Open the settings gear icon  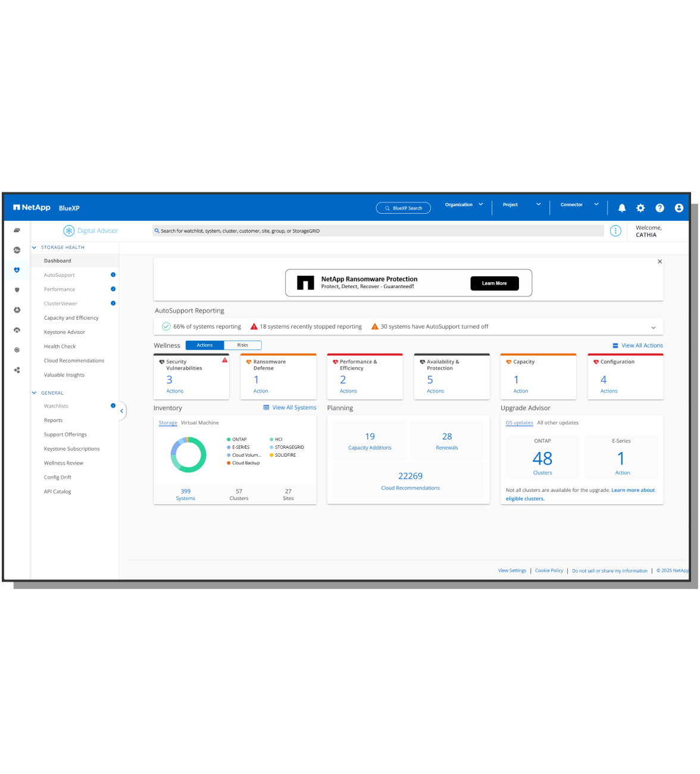pyautogui.click(x=640, y=208)
